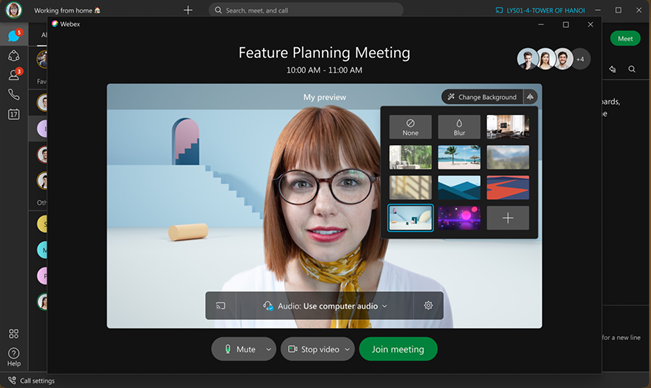Open the apps grid icon in sidebar
The image size is (651, 388).
click(14, 334)
